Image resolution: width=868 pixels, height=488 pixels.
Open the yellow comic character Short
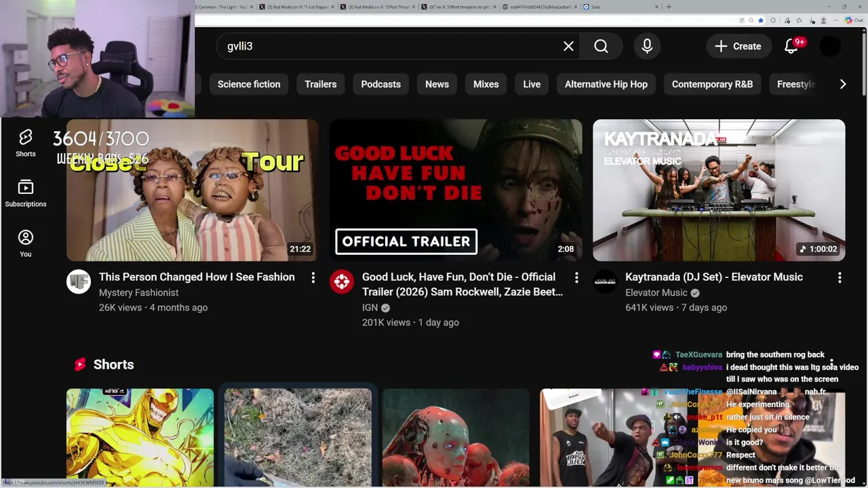click(x=140, y=438)
